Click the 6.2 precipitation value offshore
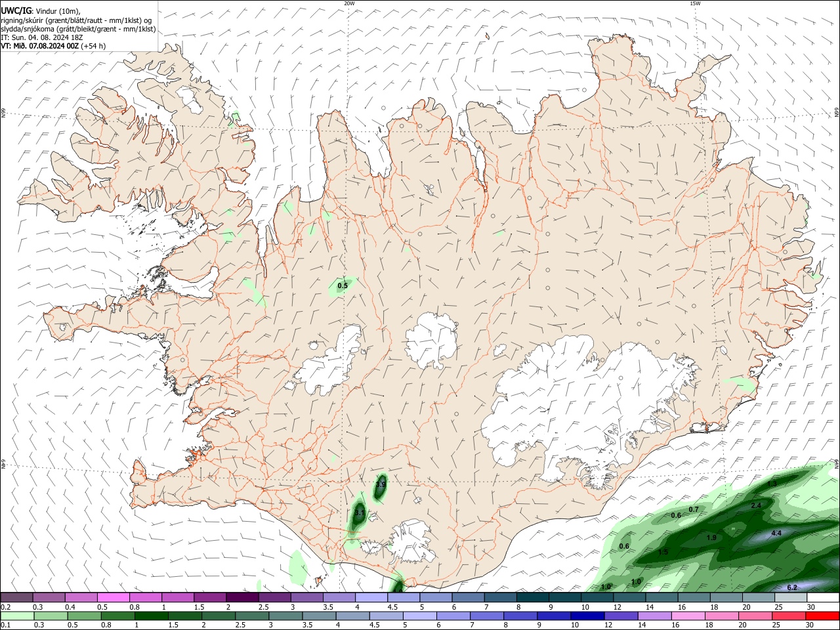The image size is (840, 630). coord(791,587)
